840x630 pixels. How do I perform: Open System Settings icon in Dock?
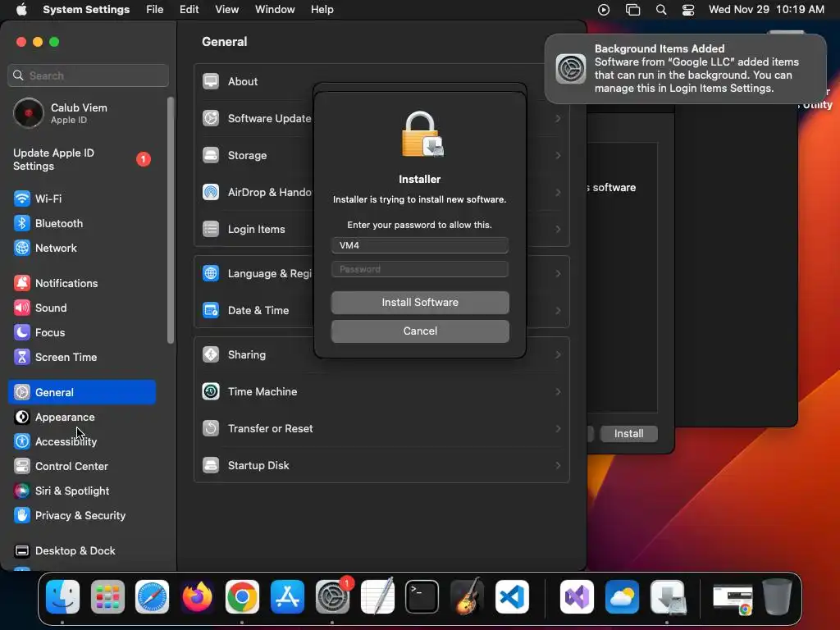[332, 596]
